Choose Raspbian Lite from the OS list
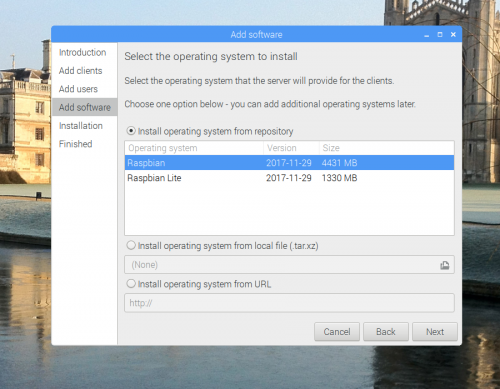This screenshot has height=389, width=500. pyautogui.click(x=289, y=178)
